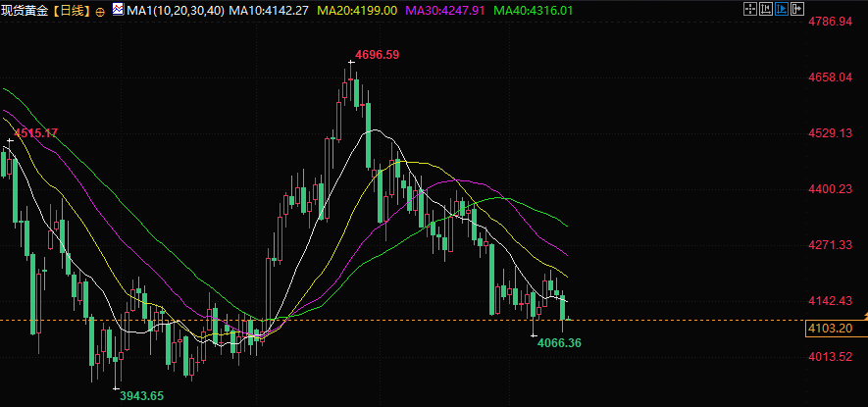Viewport: 868px width, 407px height.
Task: Click the shrink chart axis icon
Action: (766, 9)
